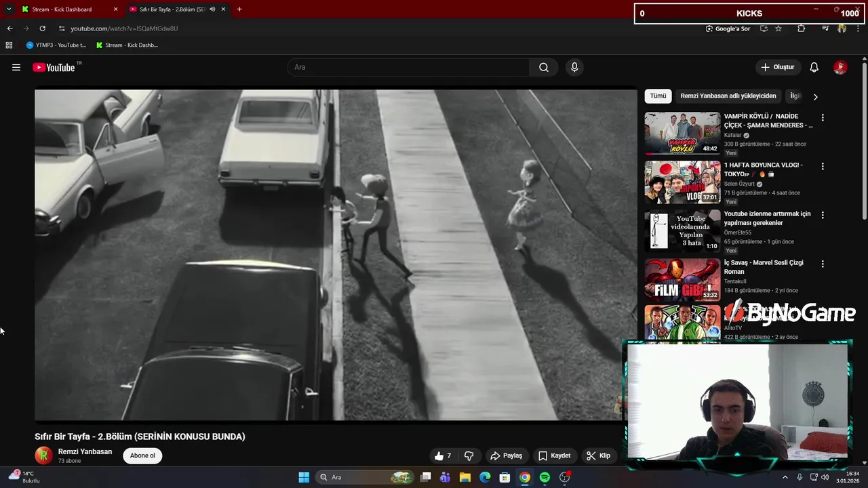Image resolution: width=868 pixels, height=488 pixels.
Task: Show hidden system tray icons chevron
Action: coord(785,477)
